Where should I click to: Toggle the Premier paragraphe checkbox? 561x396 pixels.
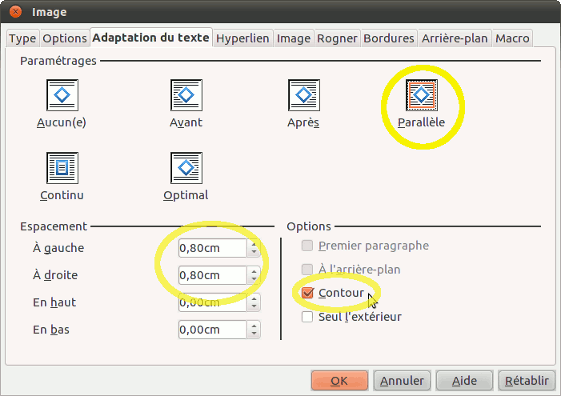coord(307,246)
